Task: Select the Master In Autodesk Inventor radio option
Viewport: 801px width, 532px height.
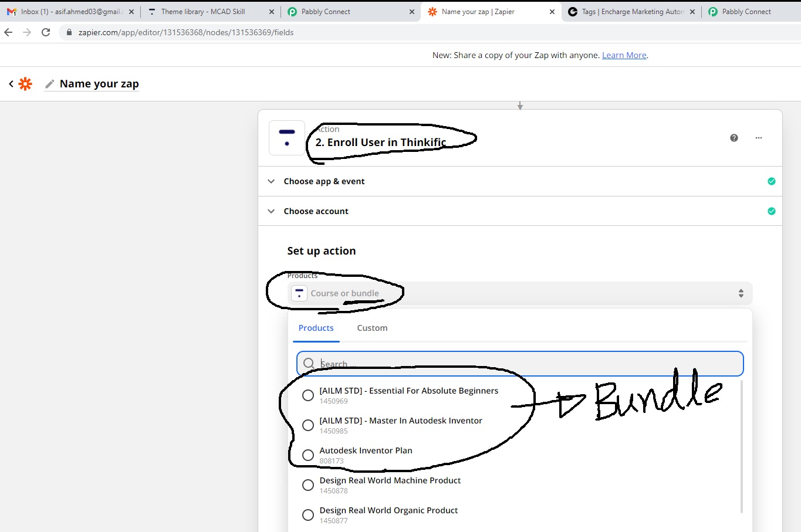Action: (x=308, y=425)
